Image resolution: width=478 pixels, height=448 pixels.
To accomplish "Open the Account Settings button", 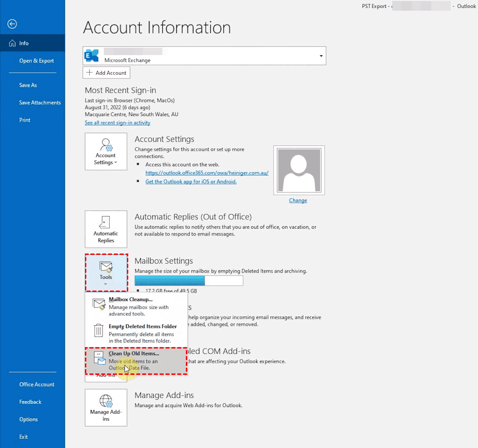I will point(106,152).
